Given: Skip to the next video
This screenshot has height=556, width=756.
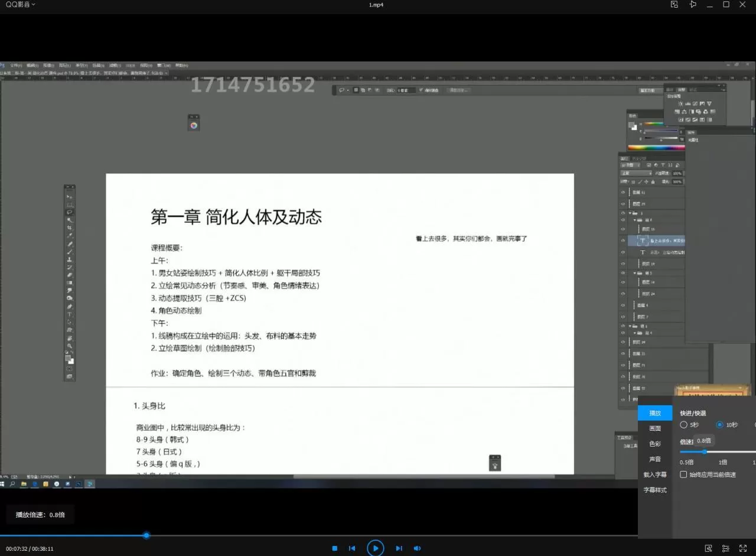Looking at the screenshot, I should pos(399,548).
